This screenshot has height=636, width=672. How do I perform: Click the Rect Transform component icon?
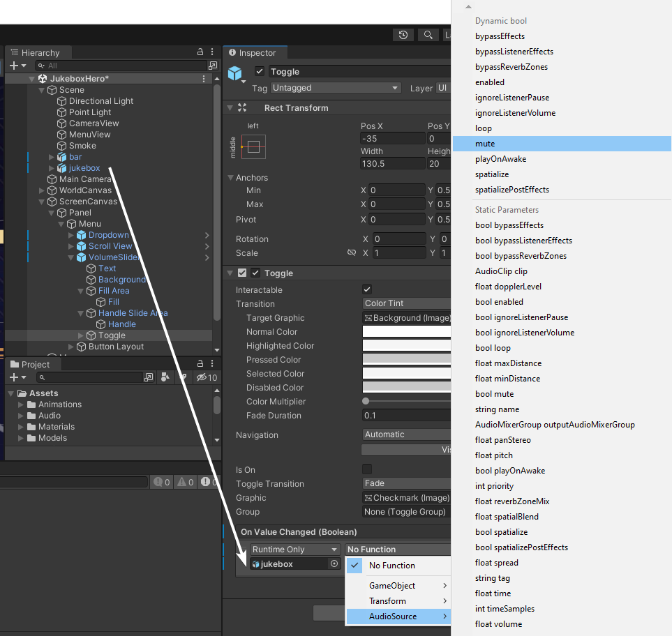[x=242, y=108]
